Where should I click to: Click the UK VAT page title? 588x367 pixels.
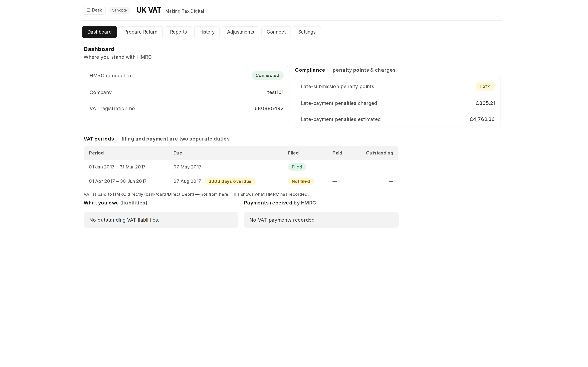(x=149, y=10)
